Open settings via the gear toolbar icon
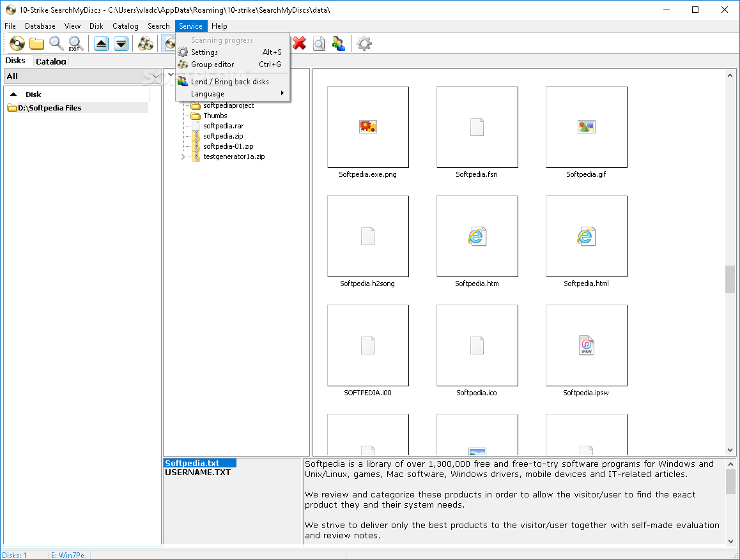The image size is (740, 560). (x=364, y=44)
